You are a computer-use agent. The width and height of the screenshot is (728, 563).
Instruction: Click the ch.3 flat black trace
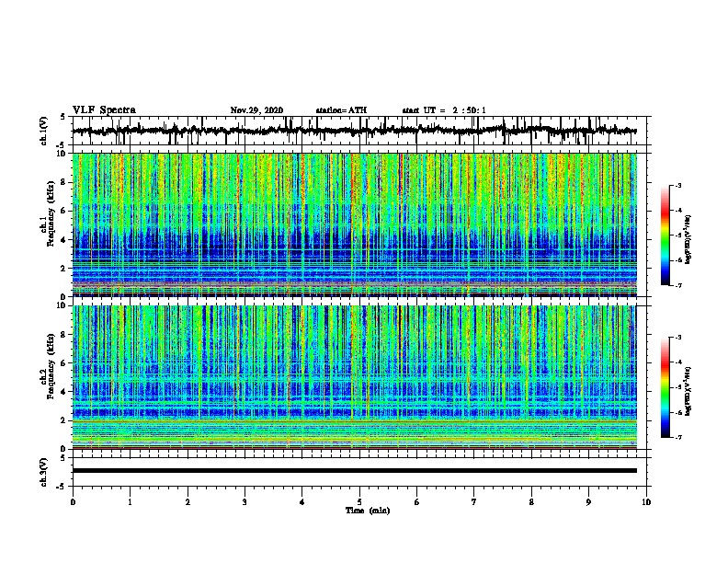pyautogui.click(x=355, y=471)
